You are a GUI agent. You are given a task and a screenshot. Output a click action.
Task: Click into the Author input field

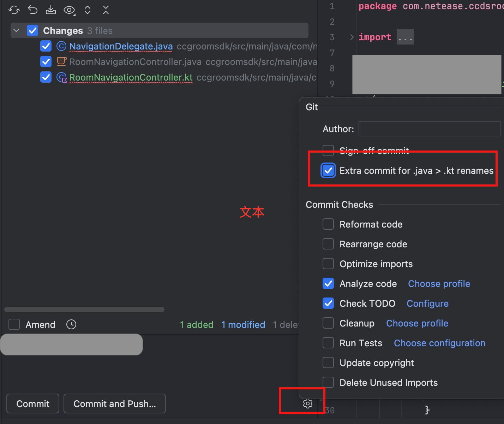click(429, 129)
